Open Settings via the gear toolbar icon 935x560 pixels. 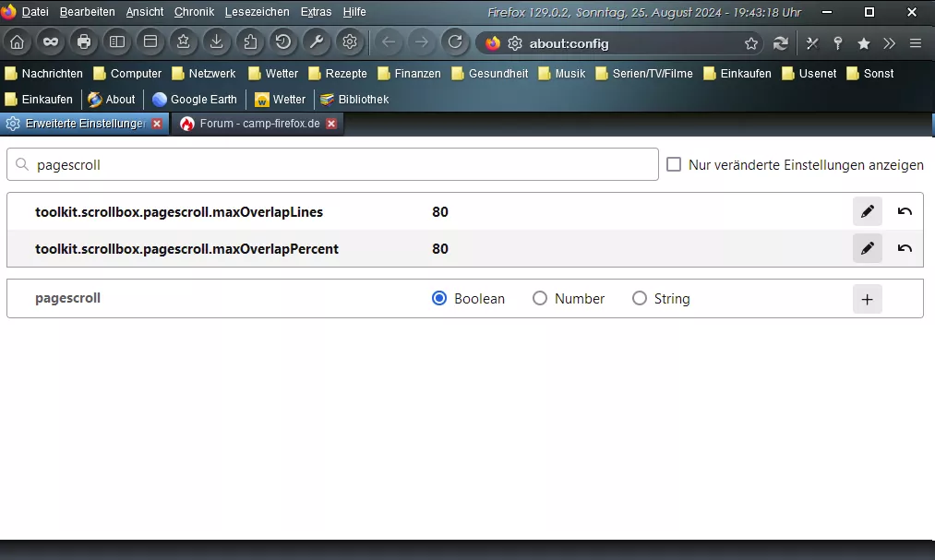click(x=350, y=42)
